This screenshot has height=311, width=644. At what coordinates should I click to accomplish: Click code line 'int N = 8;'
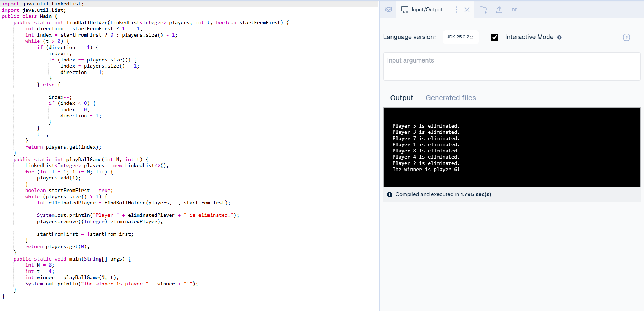pos(40,265)
